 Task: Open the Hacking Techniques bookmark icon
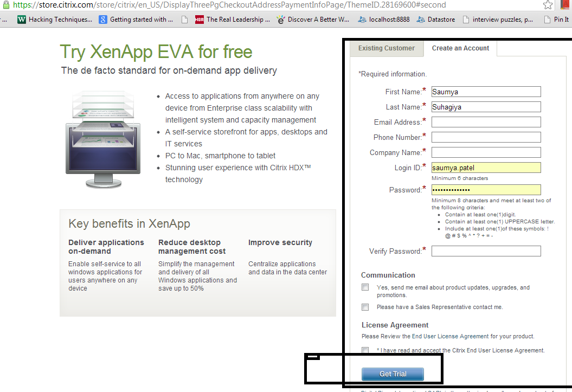point(22,20)
